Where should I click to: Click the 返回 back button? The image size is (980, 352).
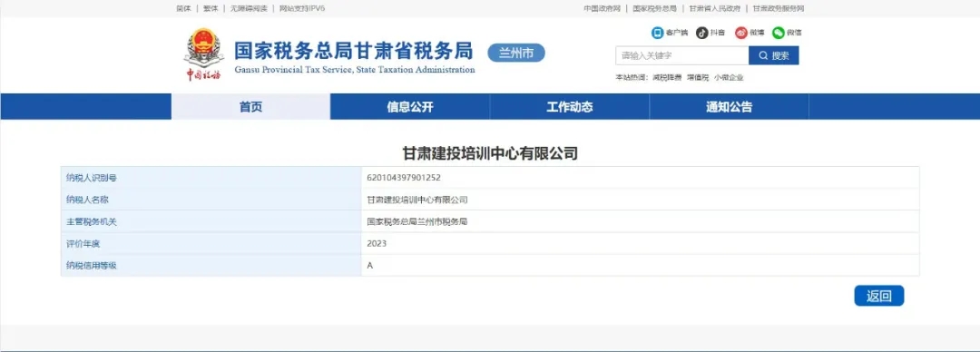(878, 297)
